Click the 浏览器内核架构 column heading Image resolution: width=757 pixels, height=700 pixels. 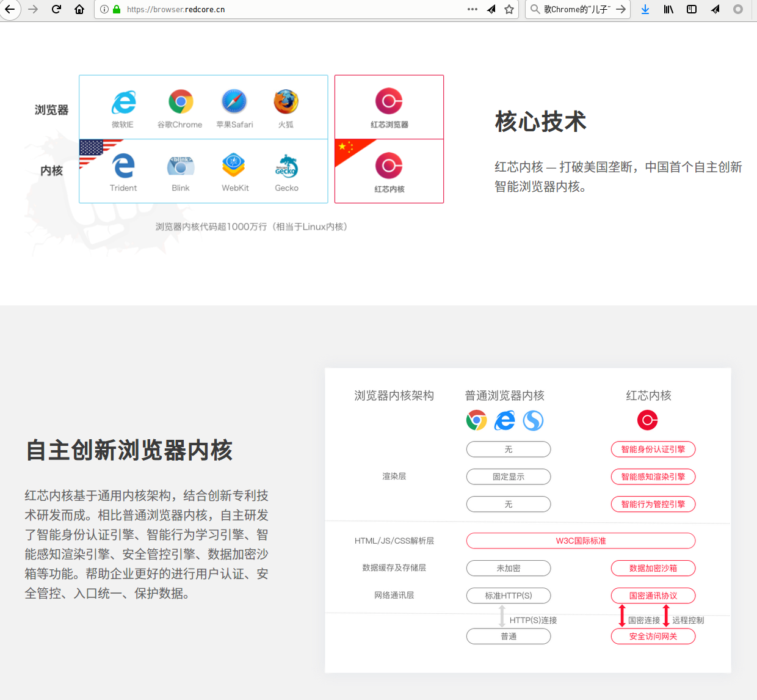tap(394, 396)
